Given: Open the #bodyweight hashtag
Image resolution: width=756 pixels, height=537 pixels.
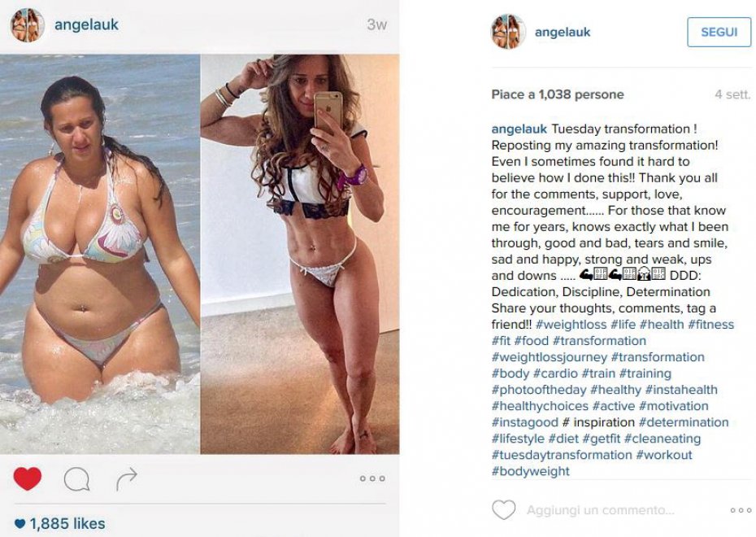Looking at the screenshot, I should click(x=530, y=471).
